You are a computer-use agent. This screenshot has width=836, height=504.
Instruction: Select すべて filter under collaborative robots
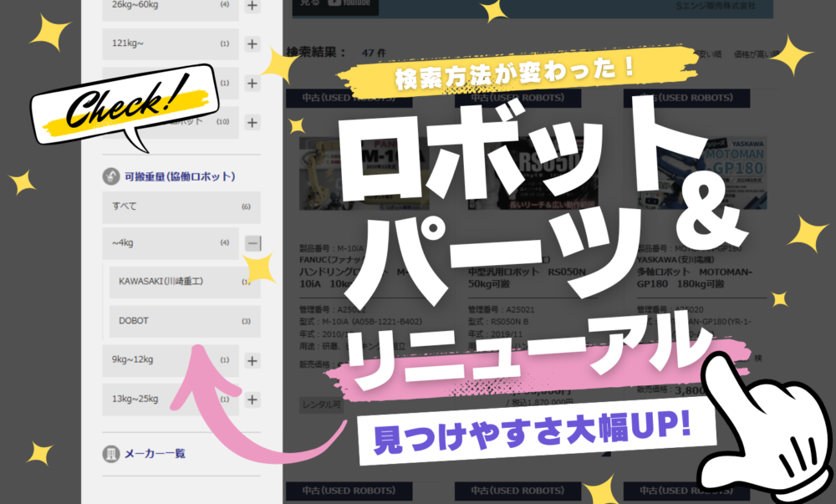170,206
